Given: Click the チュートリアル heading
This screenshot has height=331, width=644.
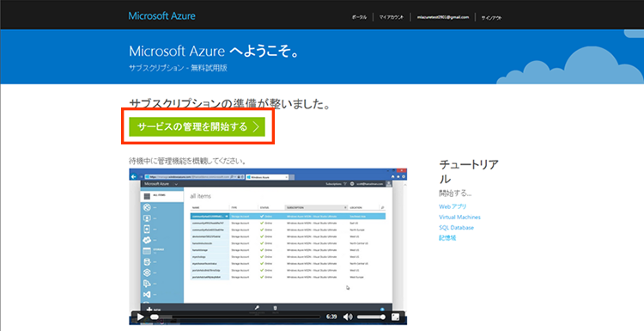Looking at the screenshot, I should tap(469, 171).
